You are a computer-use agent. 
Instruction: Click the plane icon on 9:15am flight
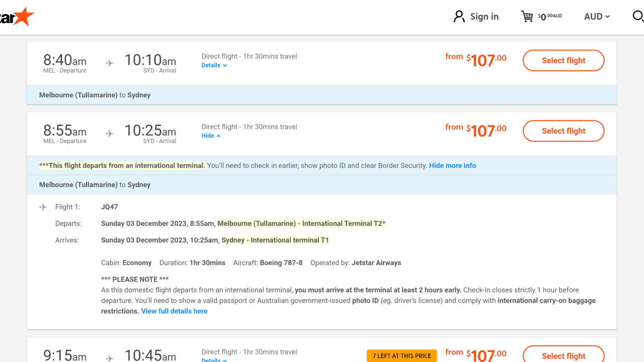(x=109, y=357)
